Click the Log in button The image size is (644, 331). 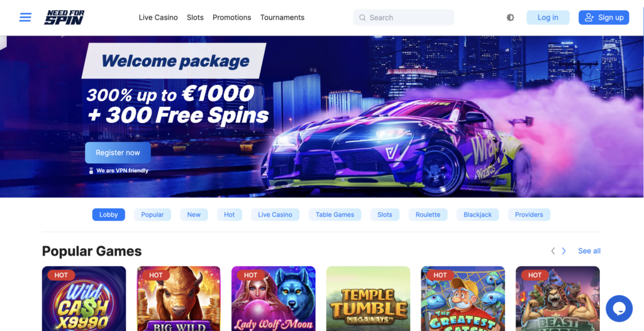(548, 18)
